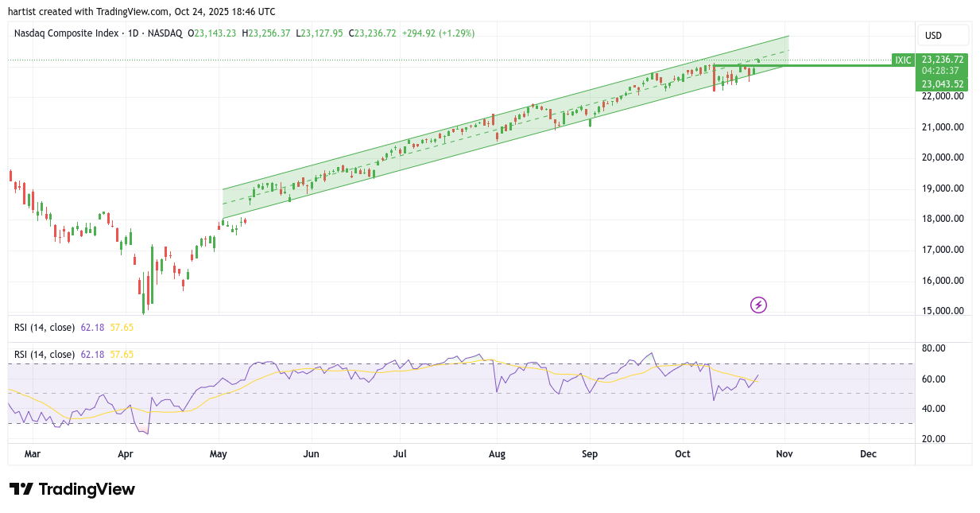
Task: Click the 80.00 level on RSI scale
Action: [x=934, y=348]
